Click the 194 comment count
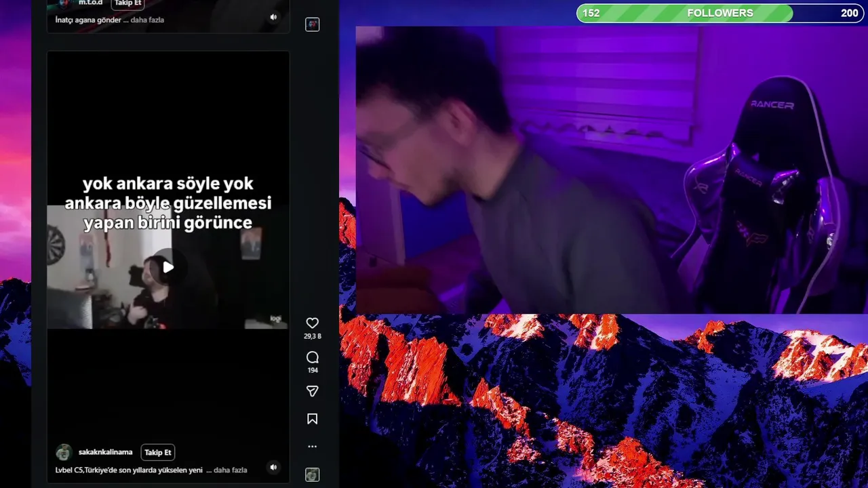868x488 pixels. coord(312,370)
